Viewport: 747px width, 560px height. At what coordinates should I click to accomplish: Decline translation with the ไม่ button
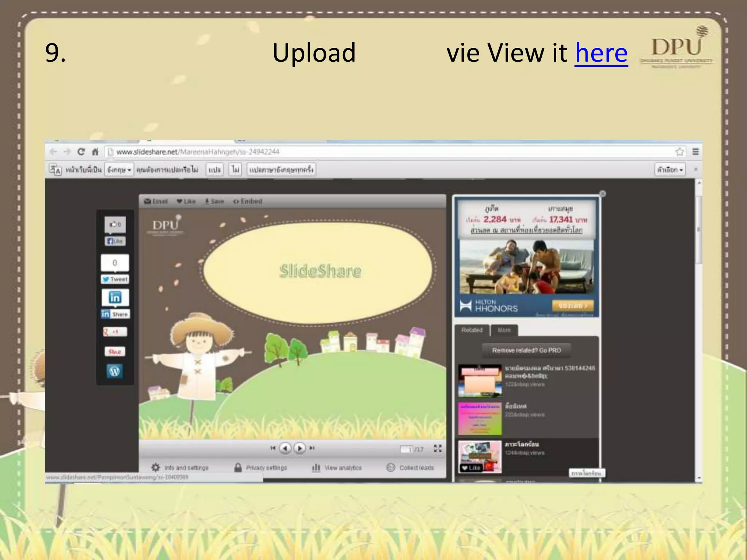[236, 170]
